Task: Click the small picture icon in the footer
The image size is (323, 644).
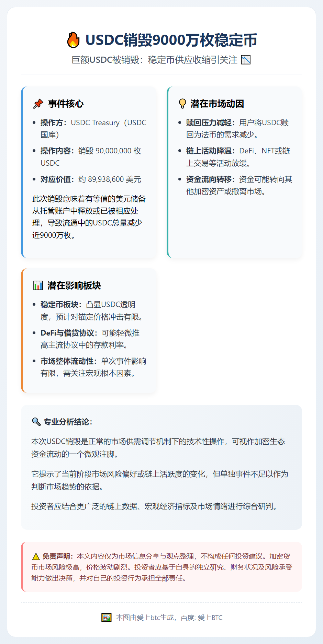Action: click(x=107, y=618)
